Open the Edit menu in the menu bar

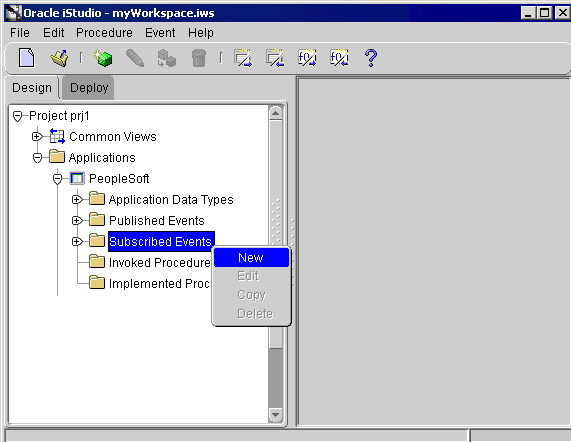click(x=54, y=33)
